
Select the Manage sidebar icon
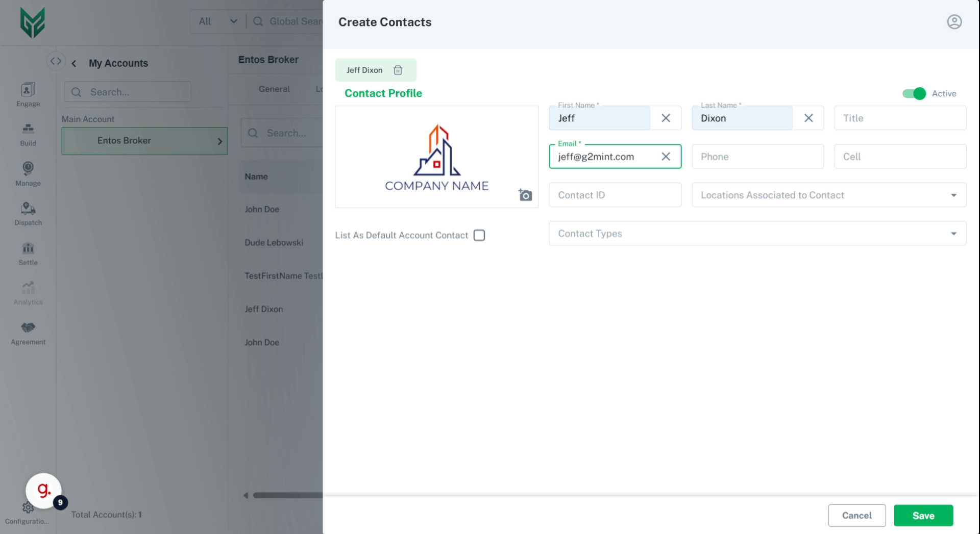[28, 173]
